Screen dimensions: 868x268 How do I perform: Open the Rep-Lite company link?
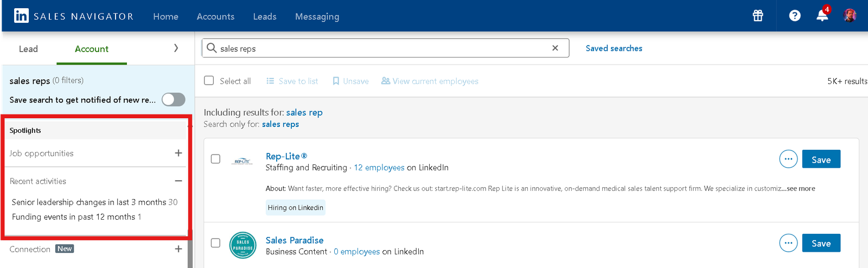[286, 156]
